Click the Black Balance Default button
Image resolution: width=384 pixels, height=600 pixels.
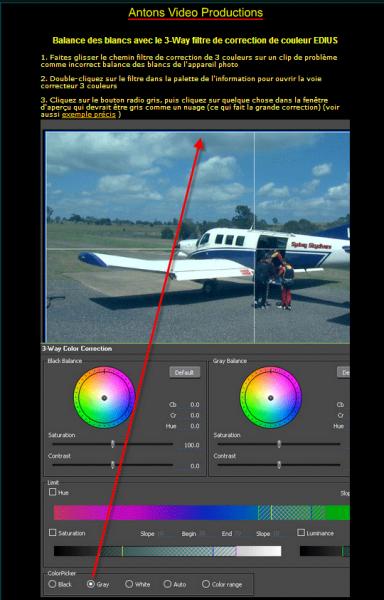coord(185,372)
